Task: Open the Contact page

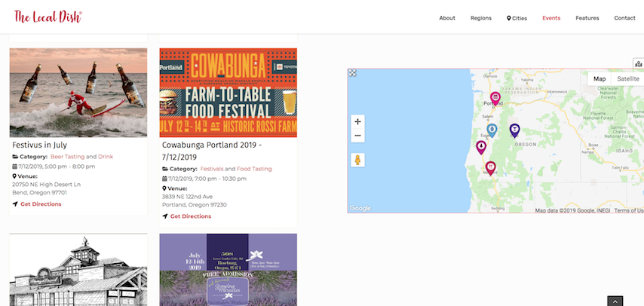Action: point(624,18)
